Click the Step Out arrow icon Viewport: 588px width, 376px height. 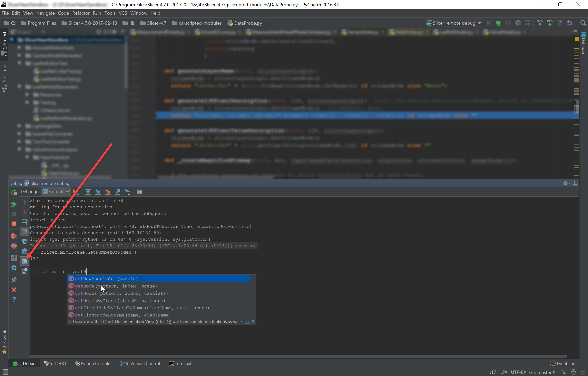click(x=118, y=192)
